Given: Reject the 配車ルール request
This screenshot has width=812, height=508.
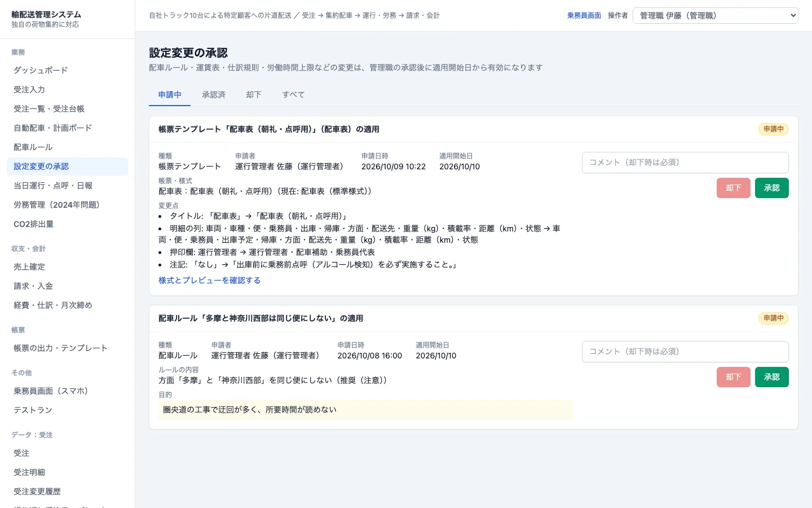Looking at the screenshot, I should click(733, 377).
